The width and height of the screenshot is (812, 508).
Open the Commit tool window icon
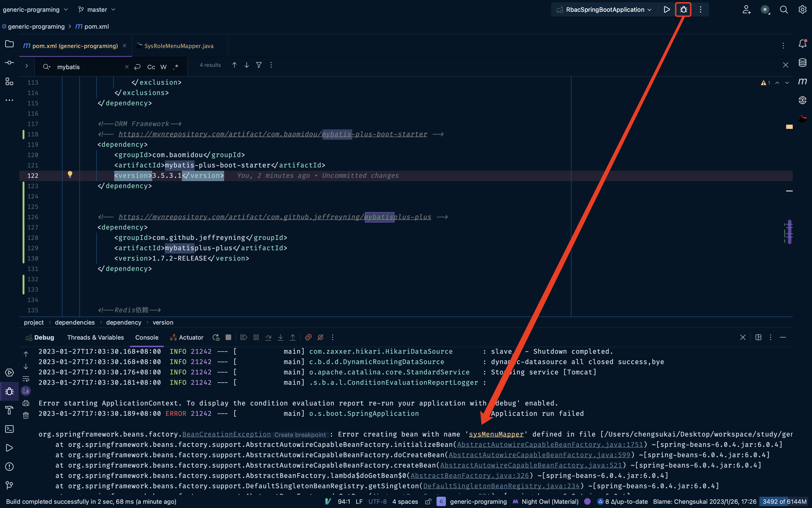click(x=9, y=63)
